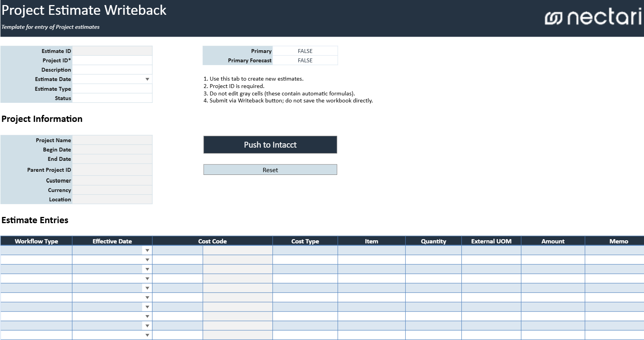The width and height of the screenshot is (644, 340).
Task: Open Effective Date dropdown in first entry row
Action: (x=147, y=250)
